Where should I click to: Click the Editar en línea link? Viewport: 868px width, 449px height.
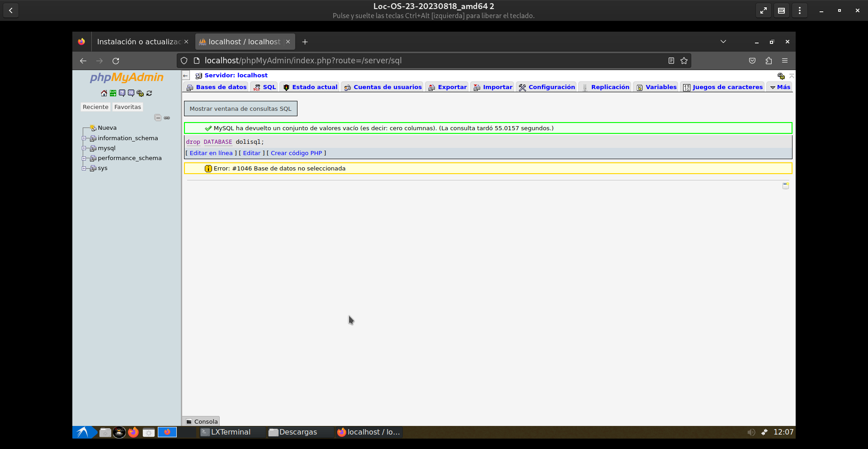[211, 153]
